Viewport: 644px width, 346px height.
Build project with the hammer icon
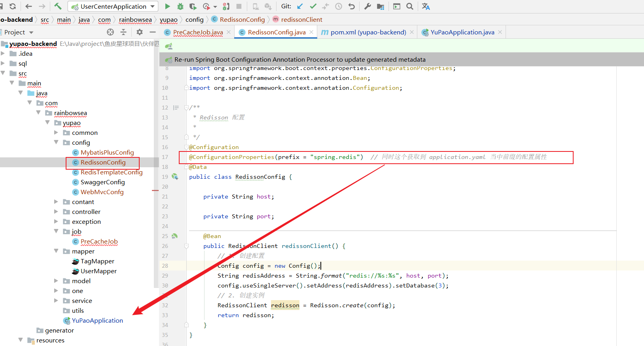point(58,6)
